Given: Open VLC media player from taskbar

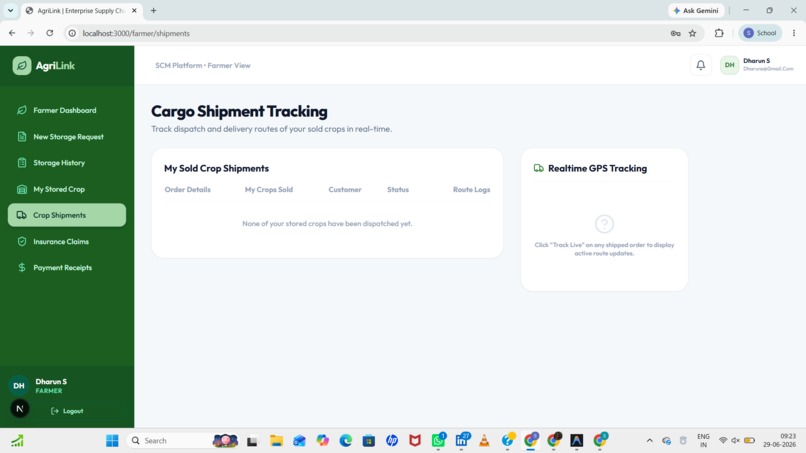Looking at the screenshot, I should pyautogui.click(x=484, y=441).
